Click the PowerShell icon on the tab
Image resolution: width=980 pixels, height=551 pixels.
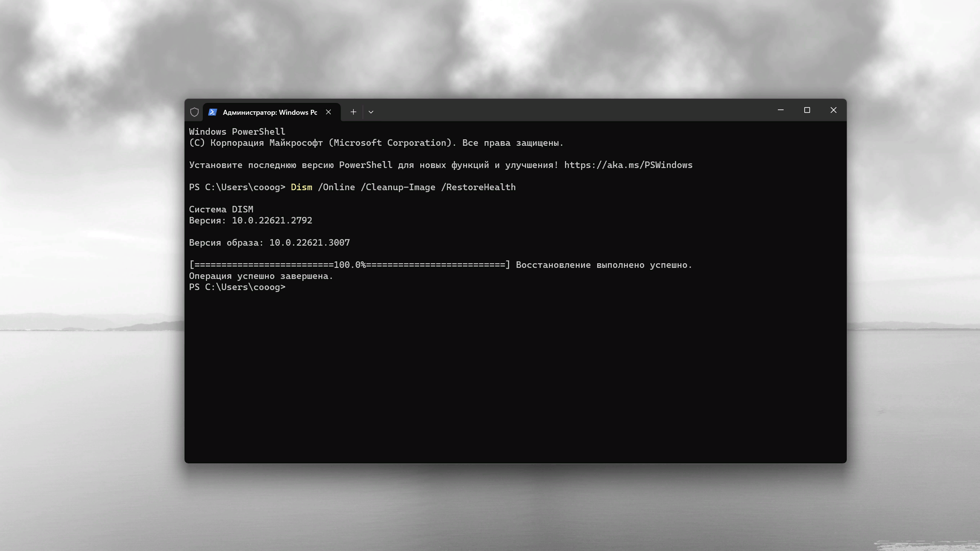pos(212,112)
